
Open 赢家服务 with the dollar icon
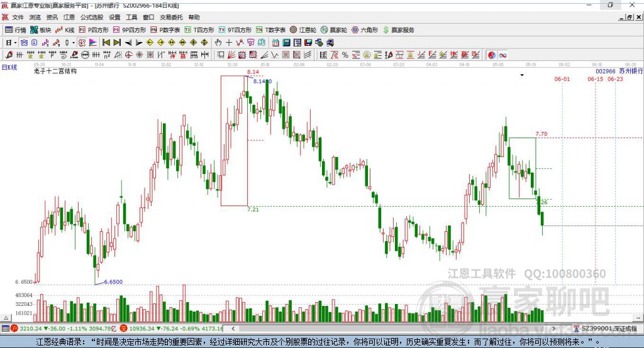tap(398, 30)
